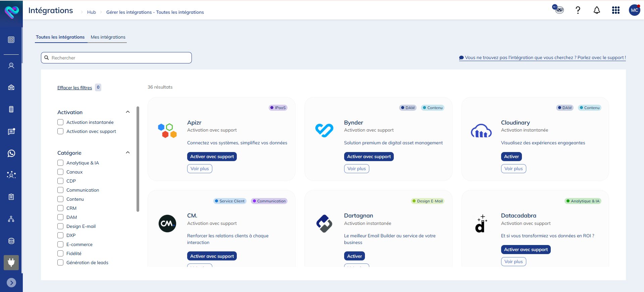Open the WhatsApp icon in sidebar
The width and height of the screenshot is (644, 292).
coord(11,153)
